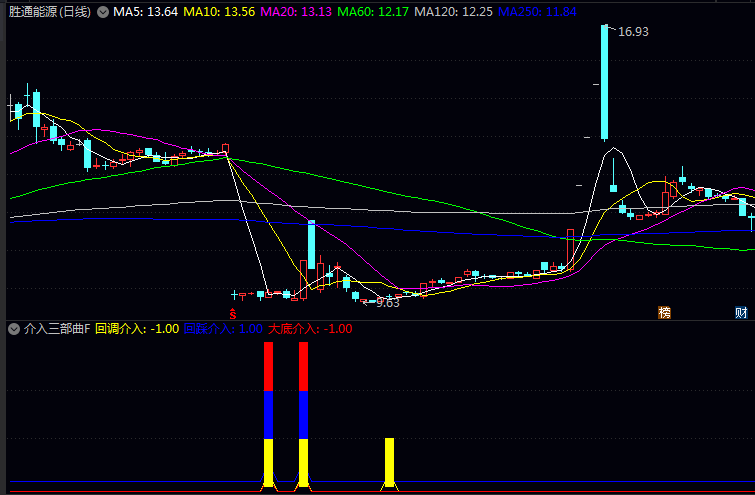Select the MA120: 12.25 label
This screenshot has width=755, height=495.
[453, 12]
